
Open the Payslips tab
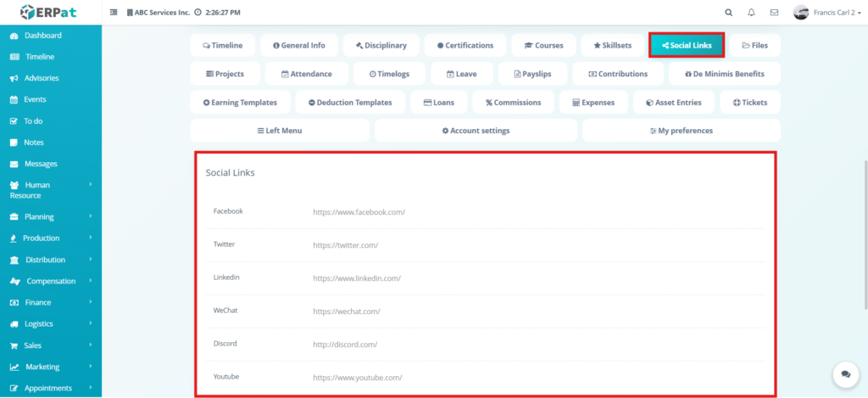coord(532,74)
